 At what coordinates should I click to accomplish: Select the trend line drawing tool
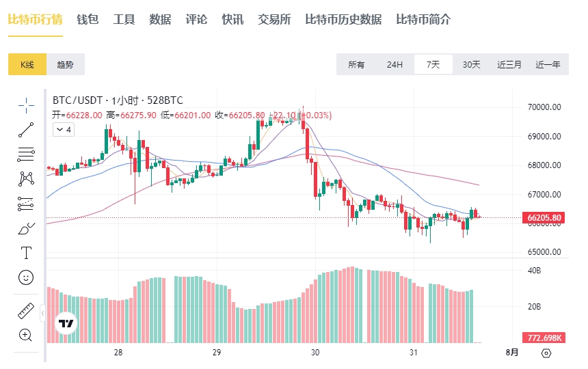point(26,130)
